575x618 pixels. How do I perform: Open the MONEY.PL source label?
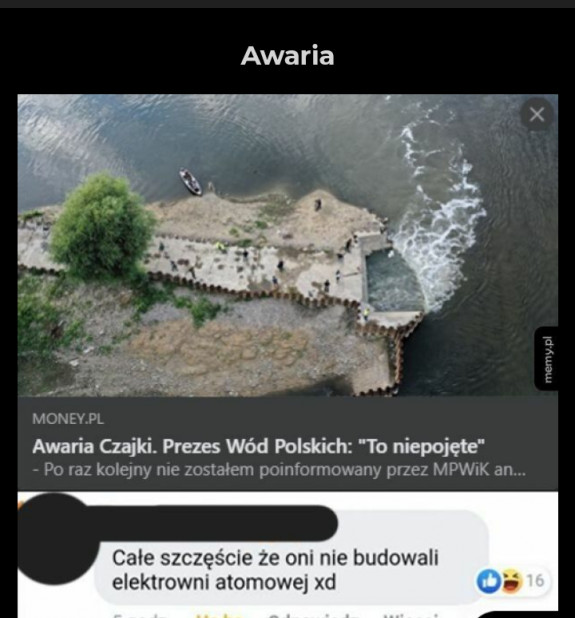(68, 419)
